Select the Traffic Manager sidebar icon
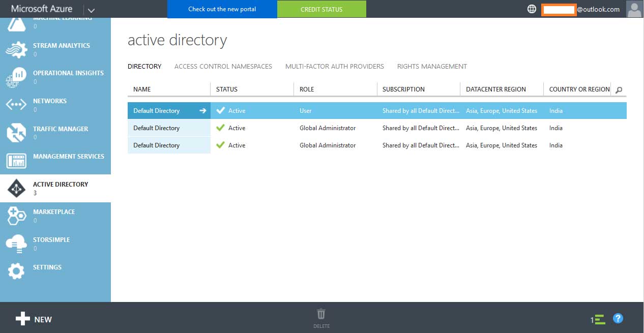Image resolution: width=644 pixels, height=333 pixels. tap(16, 133)
